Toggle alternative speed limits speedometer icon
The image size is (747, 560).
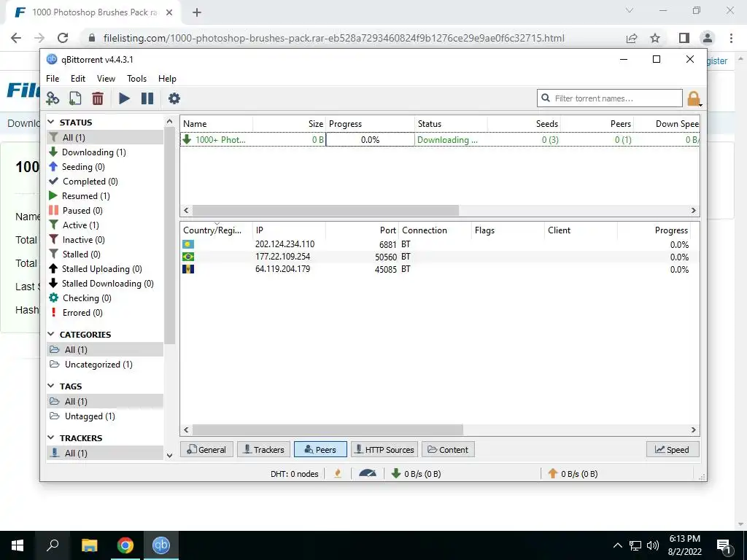pyautogui.click(x=368, y=473)
